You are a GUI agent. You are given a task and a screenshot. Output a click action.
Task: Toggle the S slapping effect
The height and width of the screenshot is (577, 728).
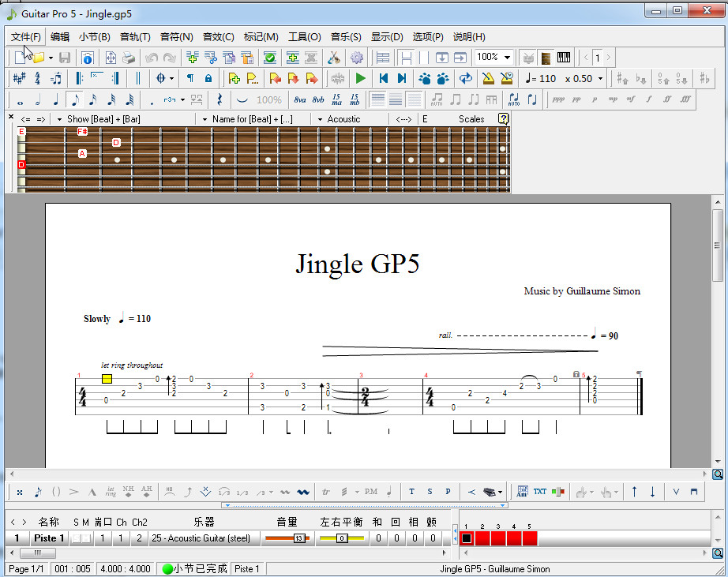430,492
